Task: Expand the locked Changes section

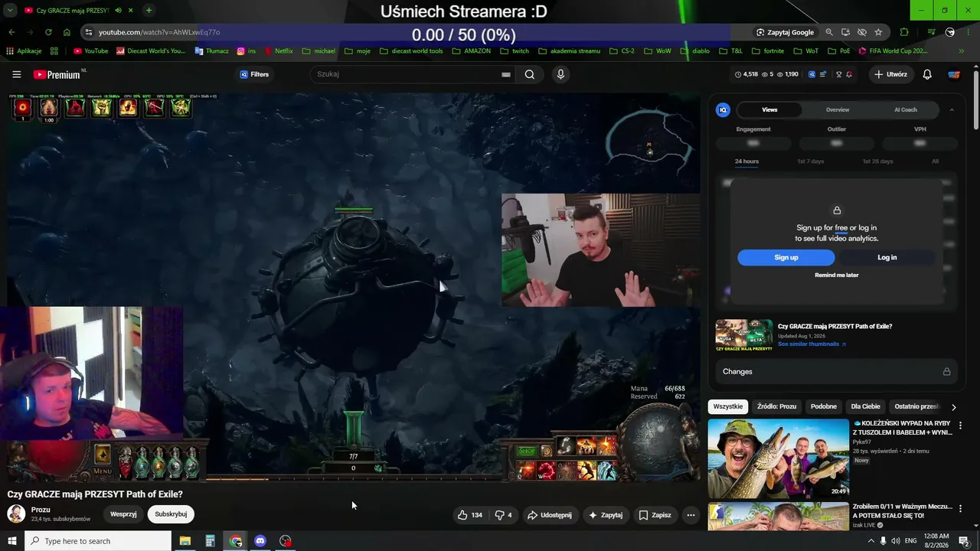Action: [x=836, y=371]
